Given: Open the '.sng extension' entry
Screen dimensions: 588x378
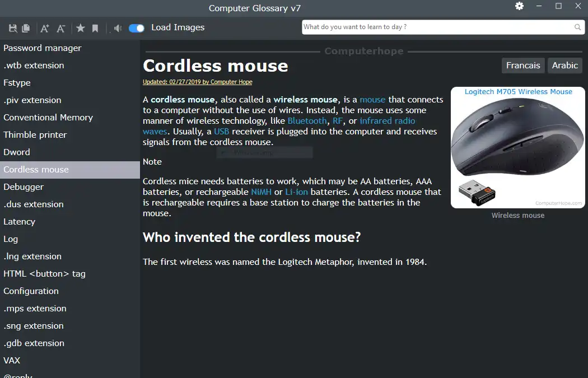Looking at the screenshot, I should point(70,325).
